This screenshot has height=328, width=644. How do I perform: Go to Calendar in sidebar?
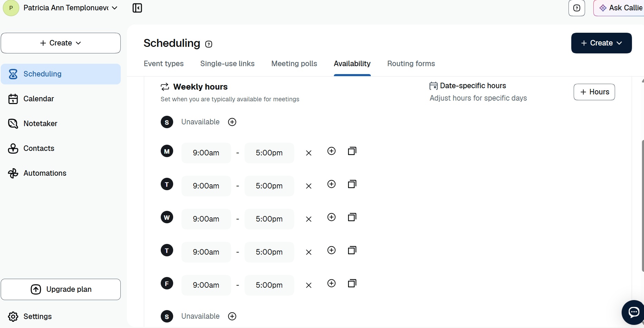[x=61, y=99]
